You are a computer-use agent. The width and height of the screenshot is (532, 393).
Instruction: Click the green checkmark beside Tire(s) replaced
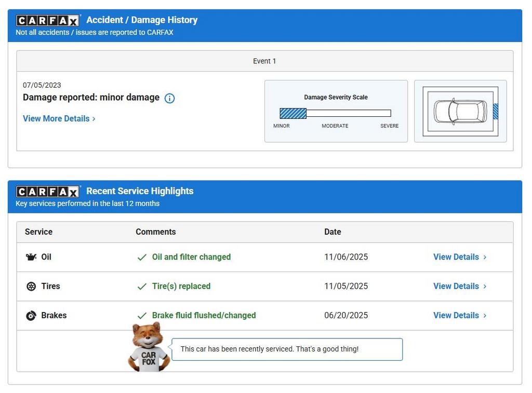click(142, 287)
